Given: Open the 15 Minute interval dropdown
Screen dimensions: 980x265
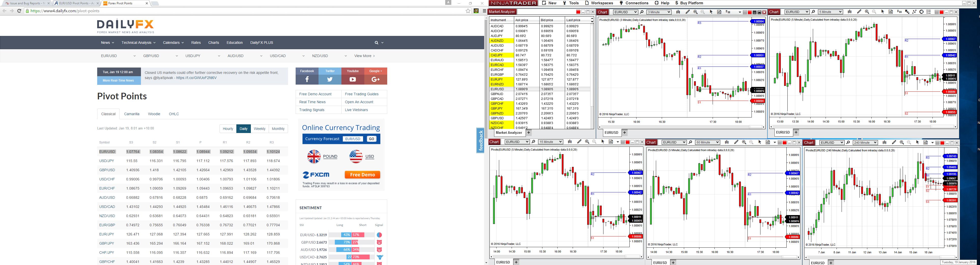Looking at the screenshot, I should tap(551, 142).
